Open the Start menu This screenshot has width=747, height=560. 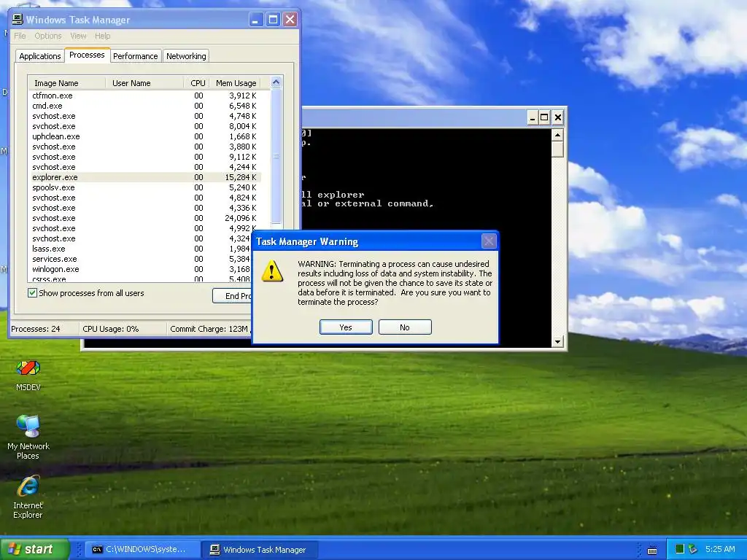tap(35, 549)
